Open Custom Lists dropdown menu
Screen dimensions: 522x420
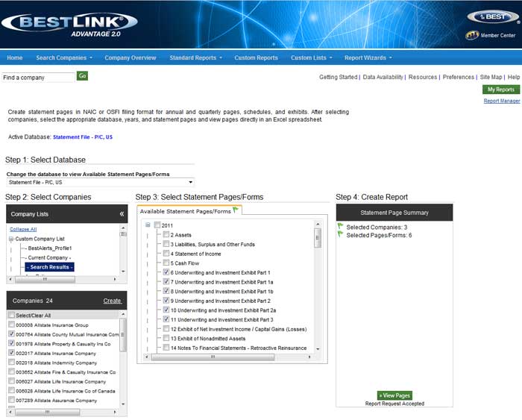[x=312, y=57]
